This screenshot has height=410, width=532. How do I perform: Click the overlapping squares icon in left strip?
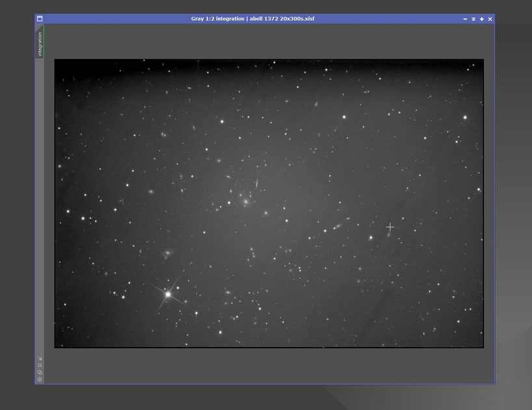pos(40,372)
